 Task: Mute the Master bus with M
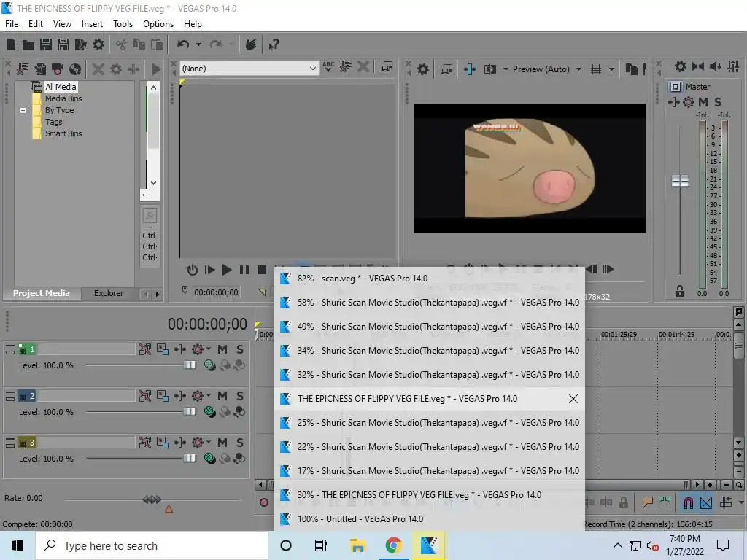tap(703, 102)
